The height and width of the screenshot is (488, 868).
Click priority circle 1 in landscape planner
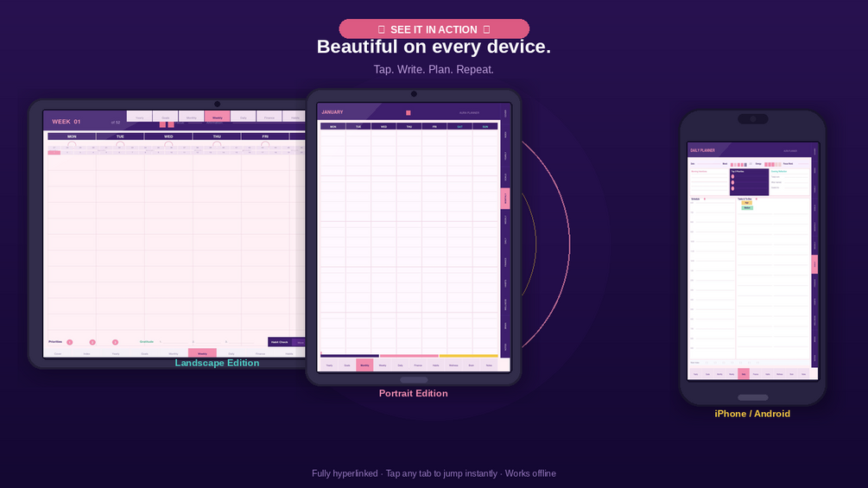tap(70, 342)
